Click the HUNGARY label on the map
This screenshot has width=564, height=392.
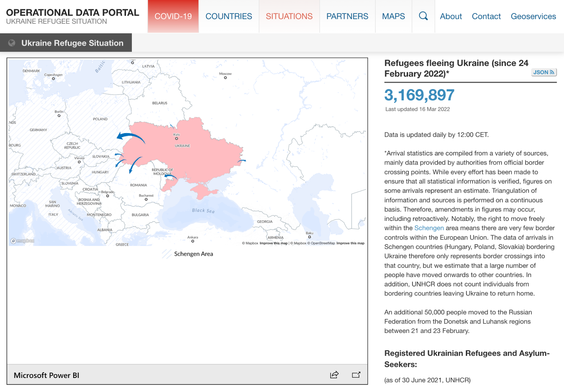[x=100, y=172]
